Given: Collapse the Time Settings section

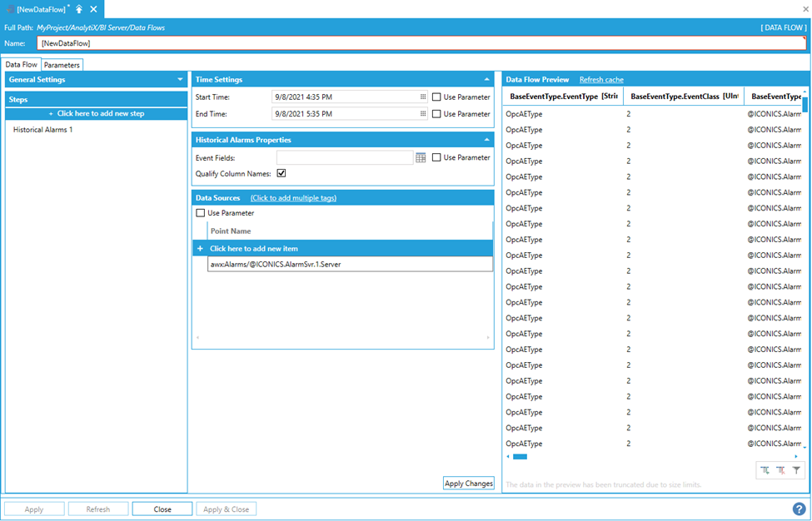Looking at the screenshot, I should tap(486, 80).
